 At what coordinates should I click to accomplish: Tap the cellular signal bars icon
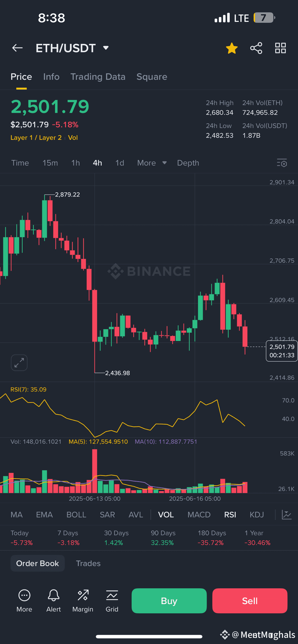(222, 18)
